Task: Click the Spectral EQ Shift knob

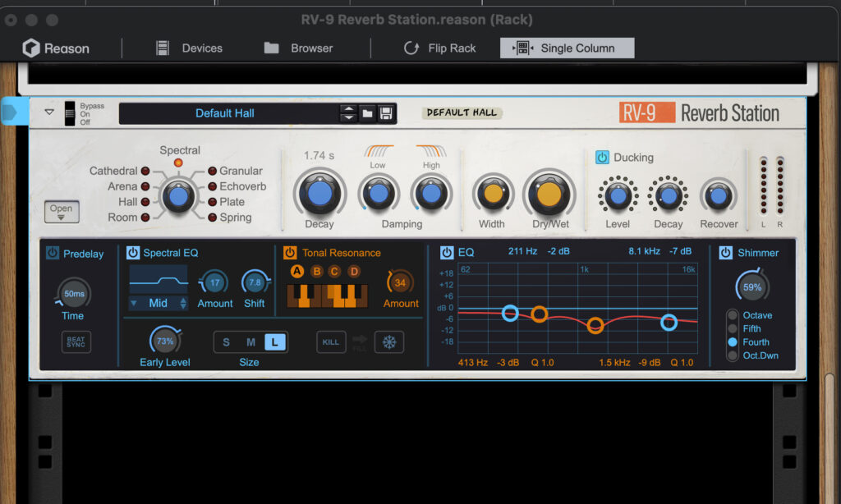Action: click(255, 282)
